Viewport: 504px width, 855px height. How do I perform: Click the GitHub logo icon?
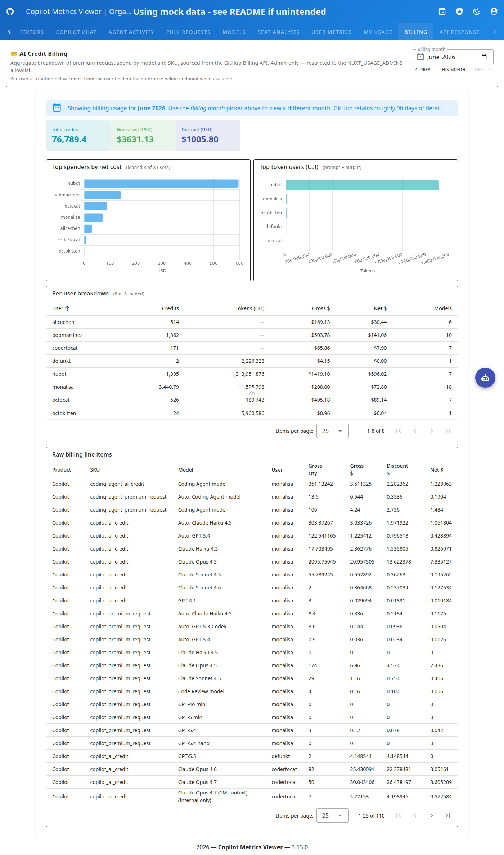10,12
